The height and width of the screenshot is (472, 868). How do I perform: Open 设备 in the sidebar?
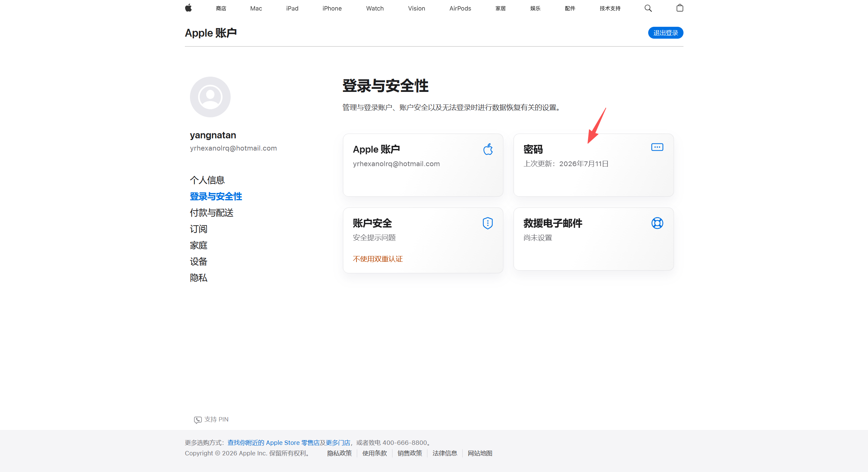coord(198,261)
